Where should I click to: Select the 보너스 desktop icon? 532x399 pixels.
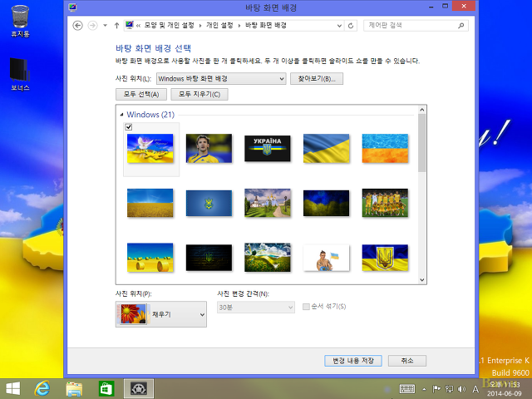point(20,74)
